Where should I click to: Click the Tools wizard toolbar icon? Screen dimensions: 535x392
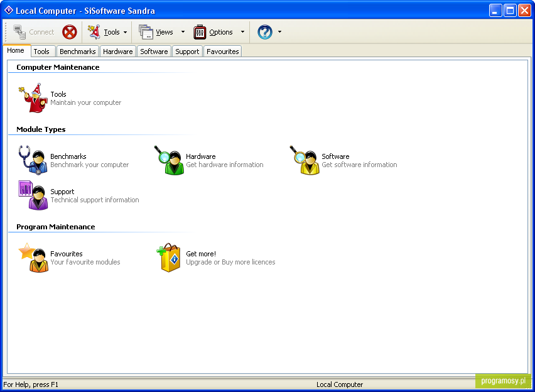[94, 32]
